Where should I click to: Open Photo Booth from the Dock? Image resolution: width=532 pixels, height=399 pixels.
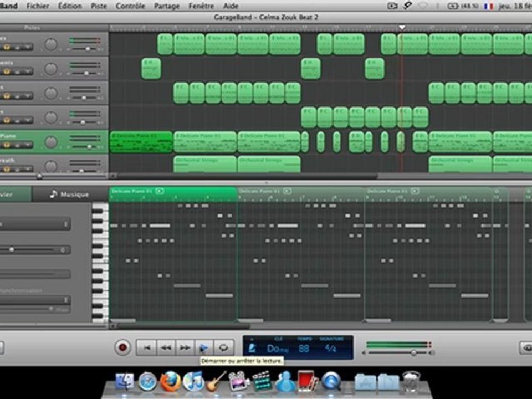pos(308,381)
